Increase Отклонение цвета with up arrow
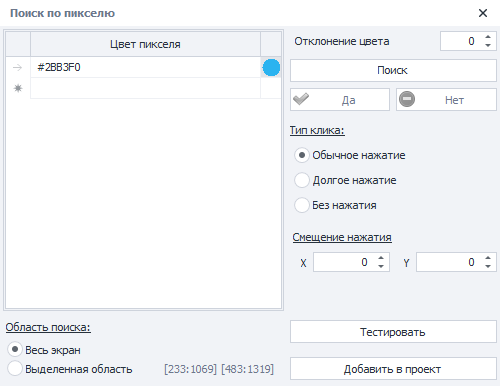 pos(488,37)
